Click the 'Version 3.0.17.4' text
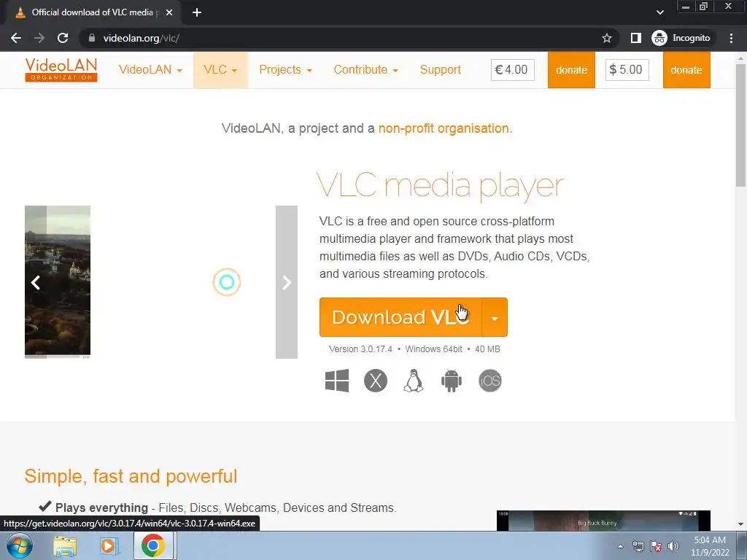747x560 pixels. pos(360,349)
